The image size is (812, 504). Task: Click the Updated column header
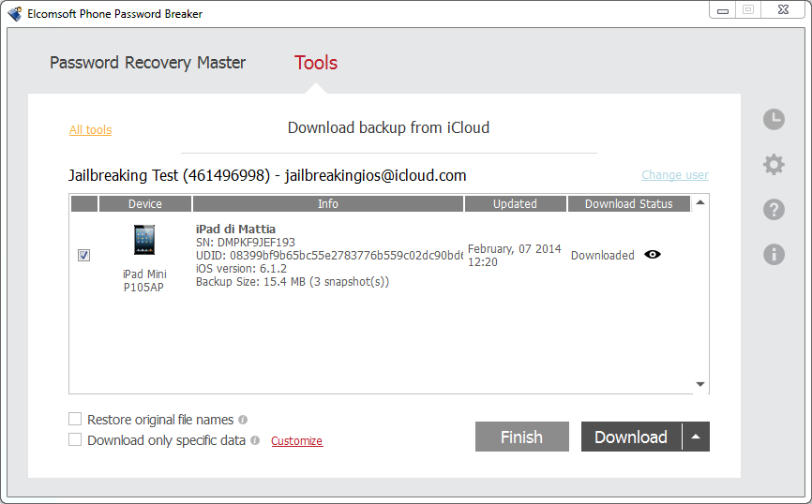(516, 204)
